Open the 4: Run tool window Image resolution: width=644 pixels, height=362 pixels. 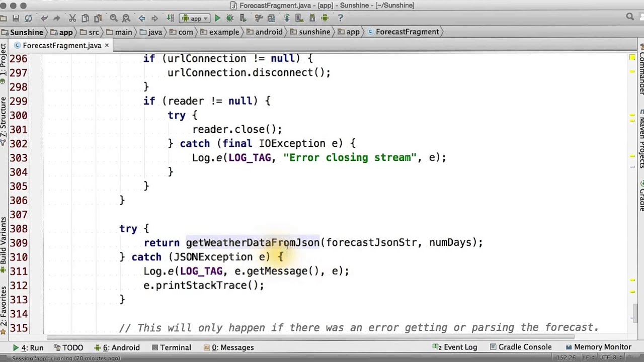pyautogui.click(x=28, y=347)
